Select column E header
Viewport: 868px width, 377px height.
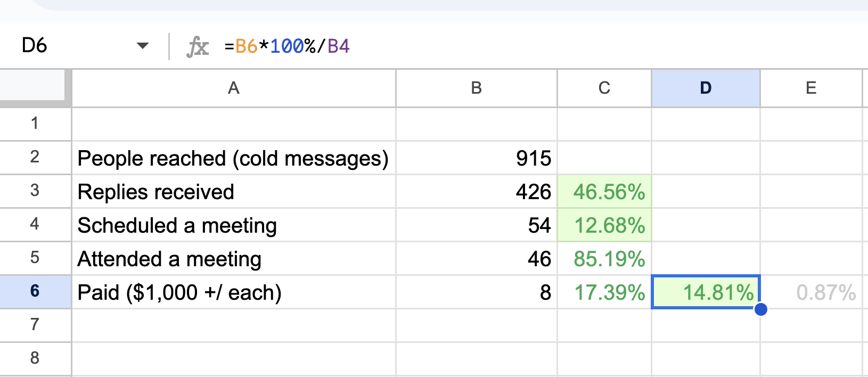810,88
